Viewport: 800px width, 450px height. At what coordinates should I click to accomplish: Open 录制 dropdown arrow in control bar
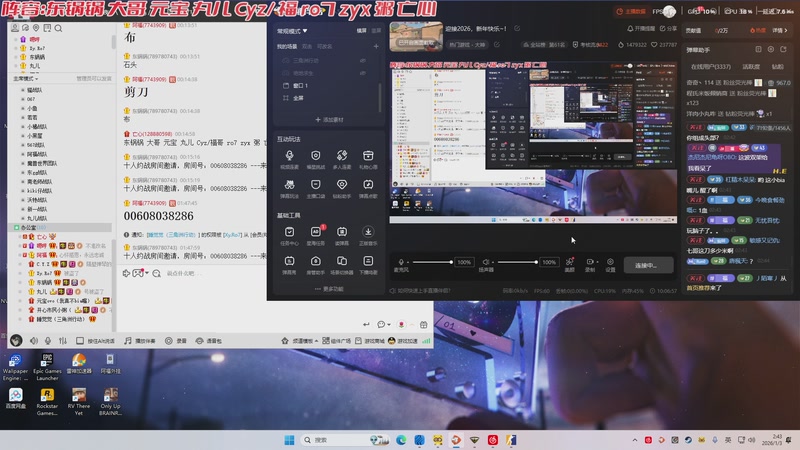click(597, 262)
